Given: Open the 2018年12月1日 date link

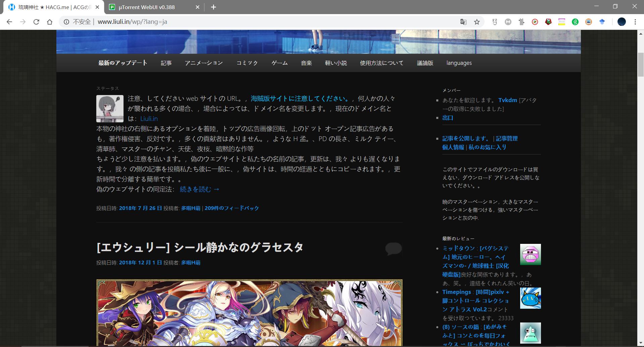Looking at the screenshot, I should click(140, 262).
